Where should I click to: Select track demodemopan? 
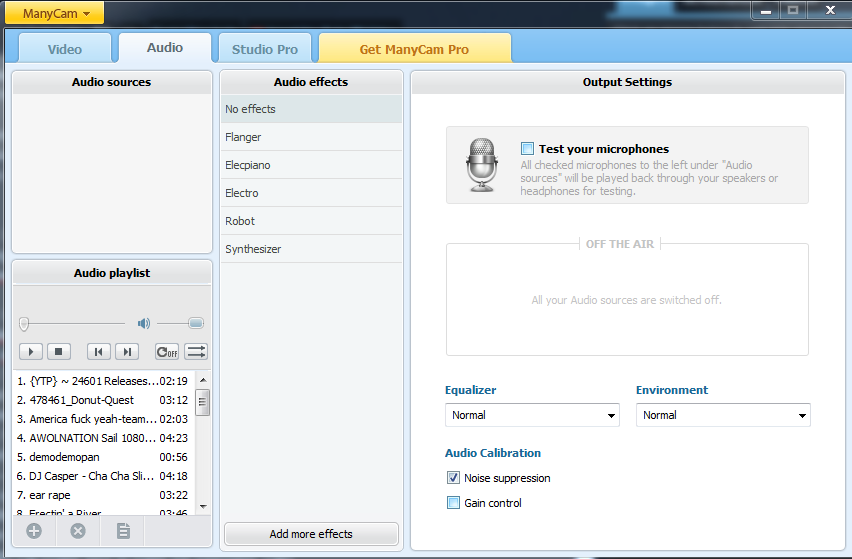click(103, 457)
